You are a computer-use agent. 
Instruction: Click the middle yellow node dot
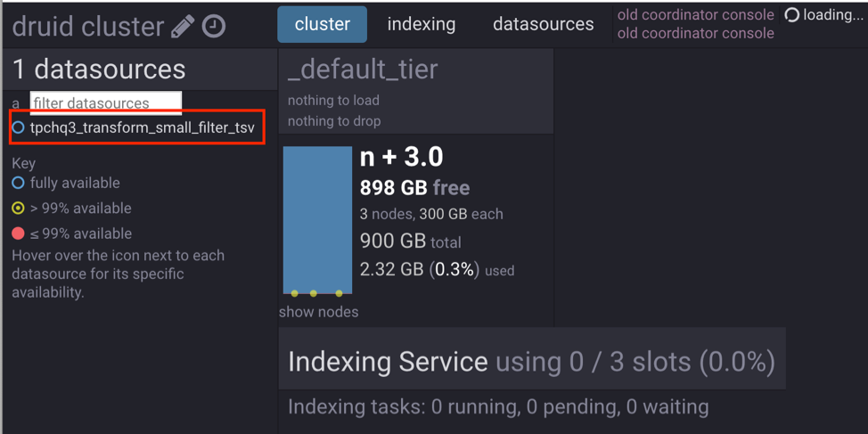tap(314, 293)
